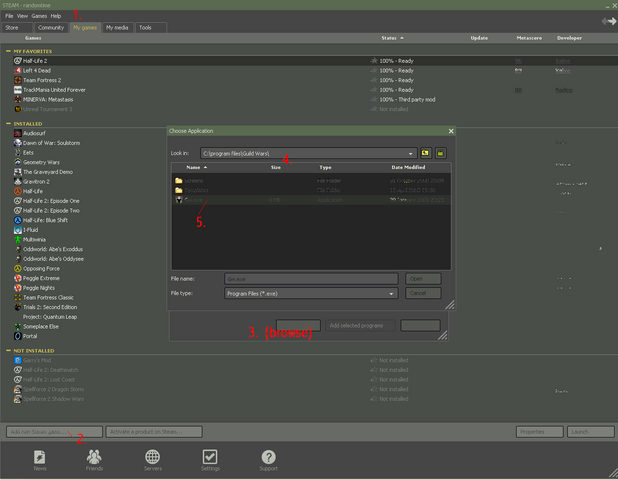Click the Audiosurf game icon
This screenshot has width=618, height=480.
(x=18, y=133)
